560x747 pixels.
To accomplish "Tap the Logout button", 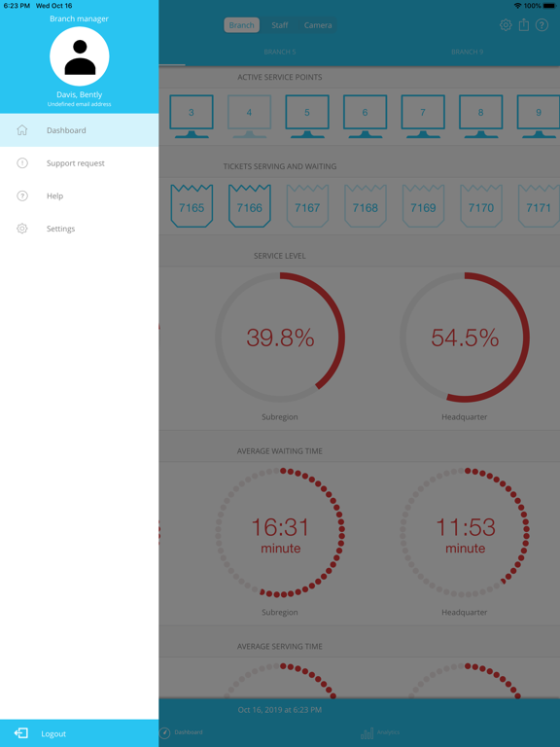I will [x=79, y=733].
